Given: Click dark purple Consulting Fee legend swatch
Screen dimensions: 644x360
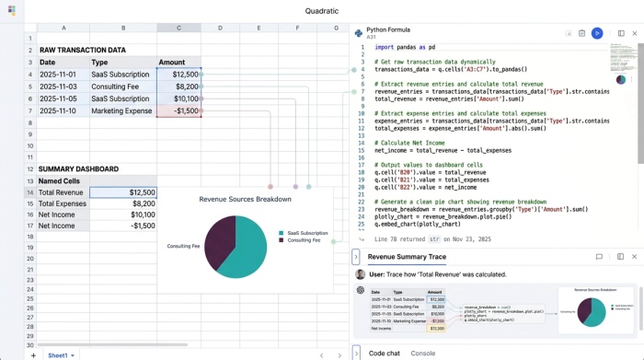Looking at the screenshot, I should pyautogui.click(x=281, y=240).
